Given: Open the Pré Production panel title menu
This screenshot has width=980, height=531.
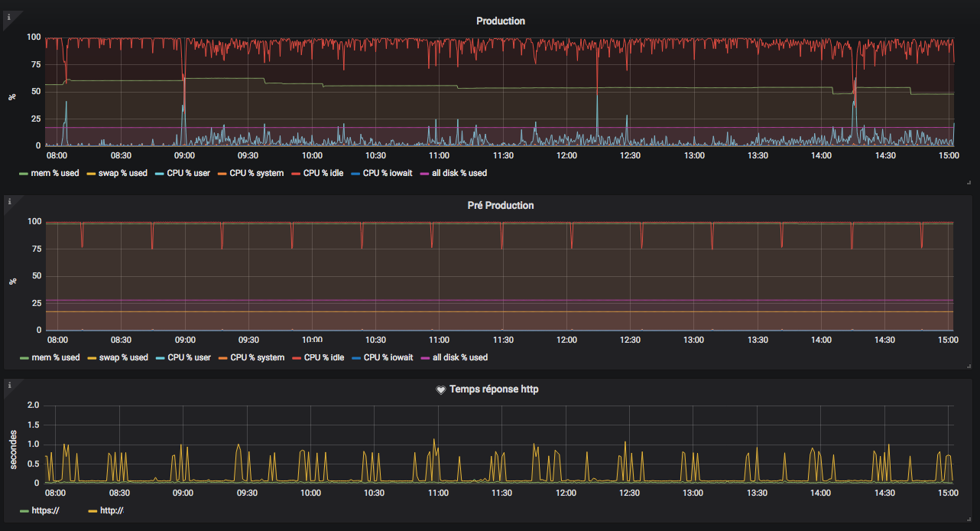Looking at the screenshot, I should coord(501,205).
